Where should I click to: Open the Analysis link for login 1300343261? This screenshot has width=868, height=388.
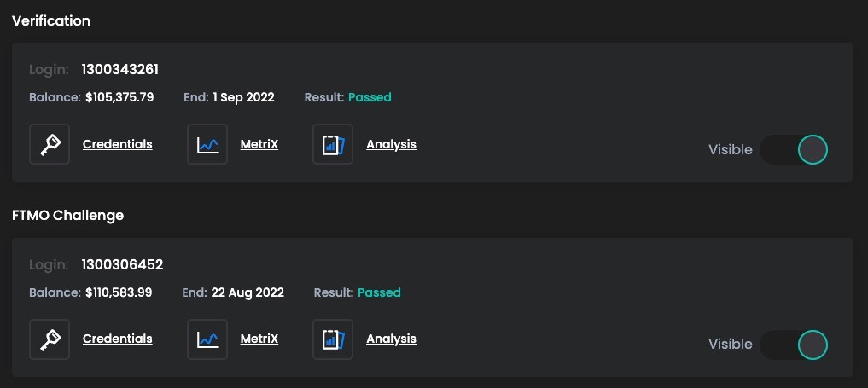391,144
